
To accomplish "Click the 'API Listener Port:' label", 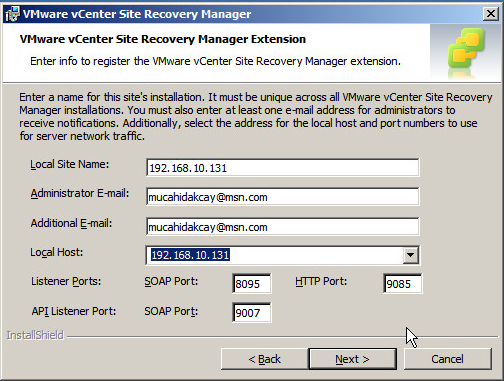I will [x=74, y=311].
